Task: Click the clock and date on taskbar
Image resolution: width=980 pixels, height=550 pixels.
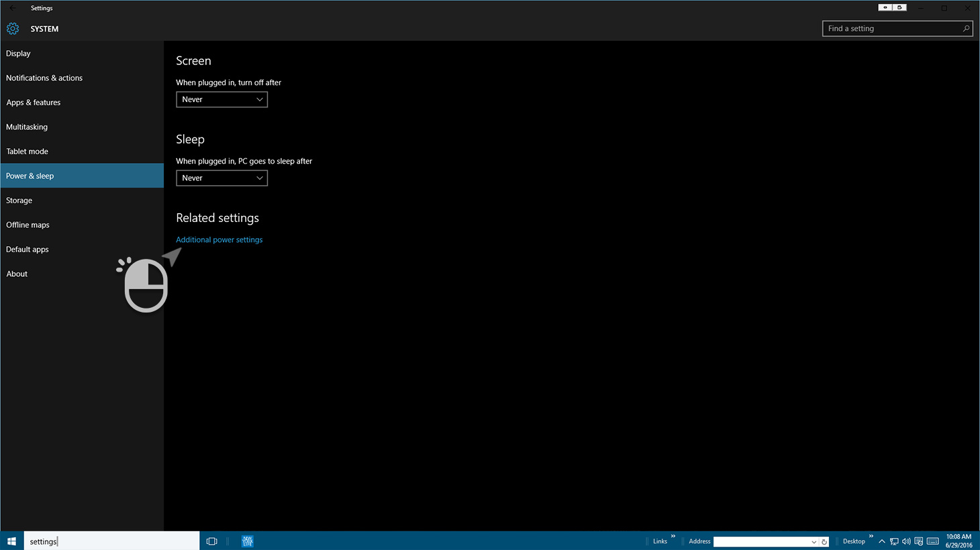Action: [959, 541]
